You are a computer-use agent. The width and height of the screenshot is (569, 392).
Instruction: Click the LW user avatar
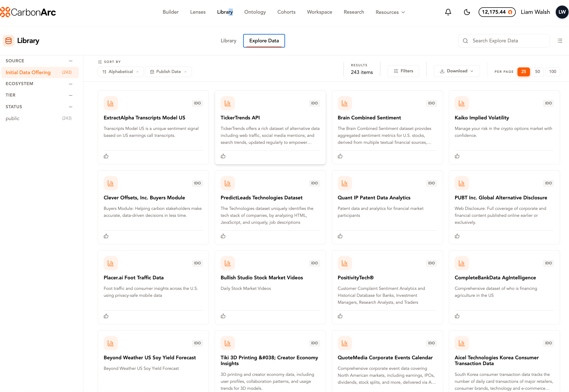click(x=562, y=12)
